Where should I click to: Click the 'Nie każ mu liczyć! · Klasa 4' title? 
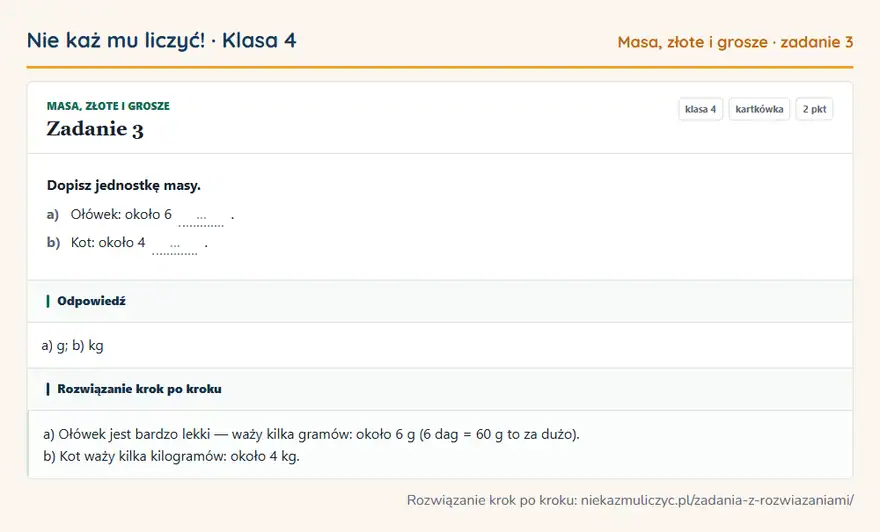[162, 40]
